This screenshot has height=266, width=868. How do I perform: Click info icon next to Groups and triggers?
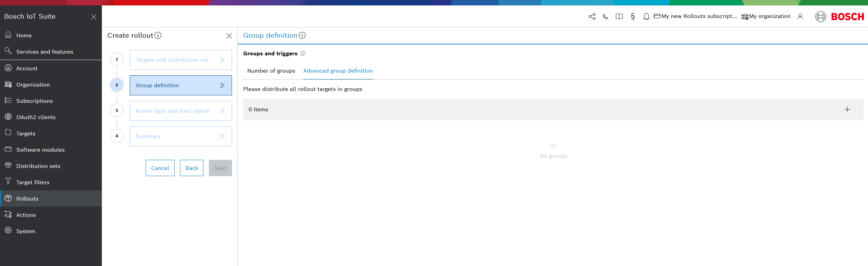(303, 53)
